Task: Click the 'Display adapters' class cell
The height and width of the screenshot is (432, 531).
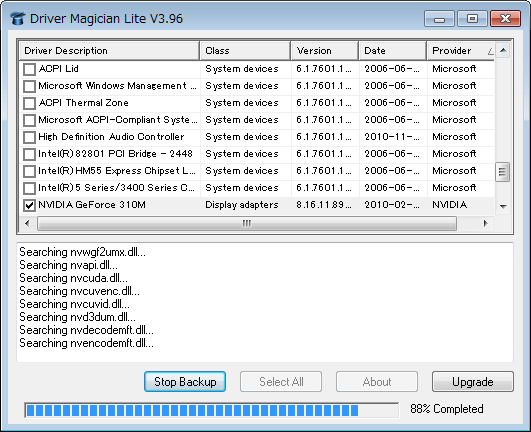Action: tap(242, 205)
